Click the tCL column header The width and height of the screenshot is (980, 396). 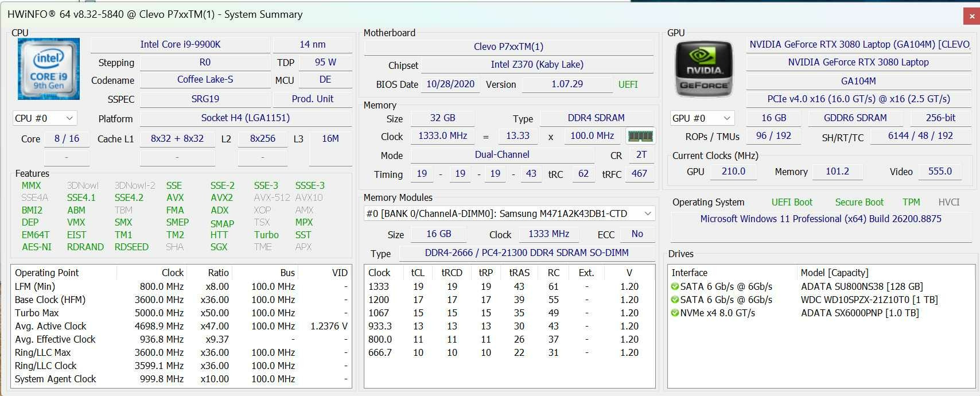[x=418, y=273]
